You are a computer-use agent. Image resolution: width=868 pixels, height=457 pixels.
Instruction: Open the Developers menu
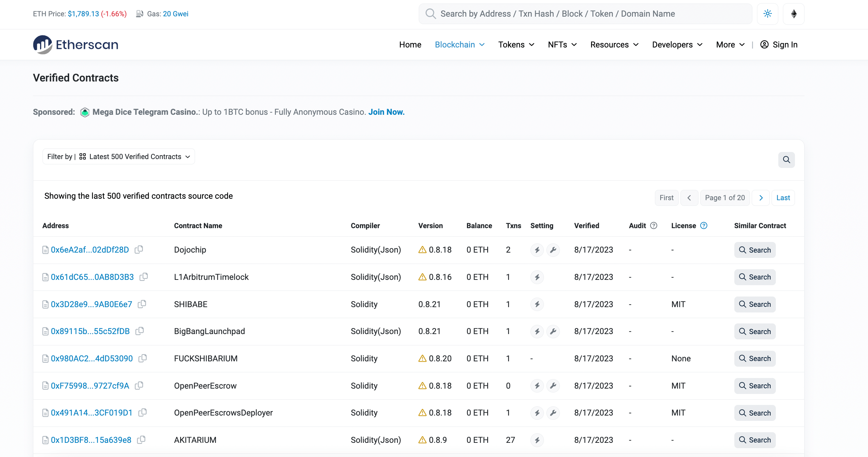tap(677, 45)
